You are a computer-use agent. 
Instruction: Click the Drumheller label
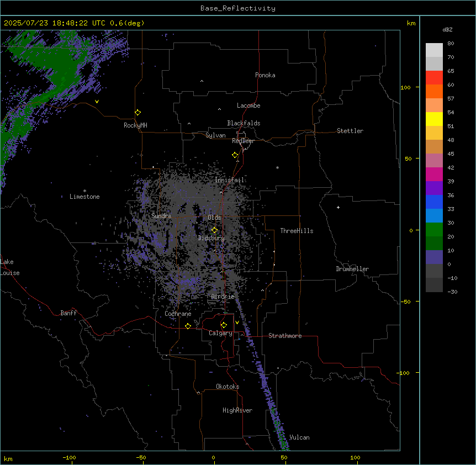tap(352, 269)
